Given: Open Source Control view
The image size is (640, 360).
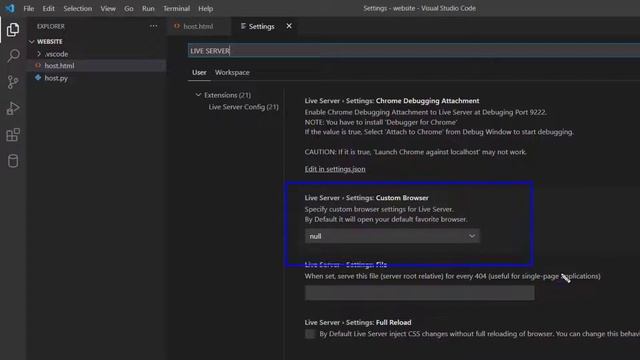Looking at the screenshot, I should [x=13, y=82].
